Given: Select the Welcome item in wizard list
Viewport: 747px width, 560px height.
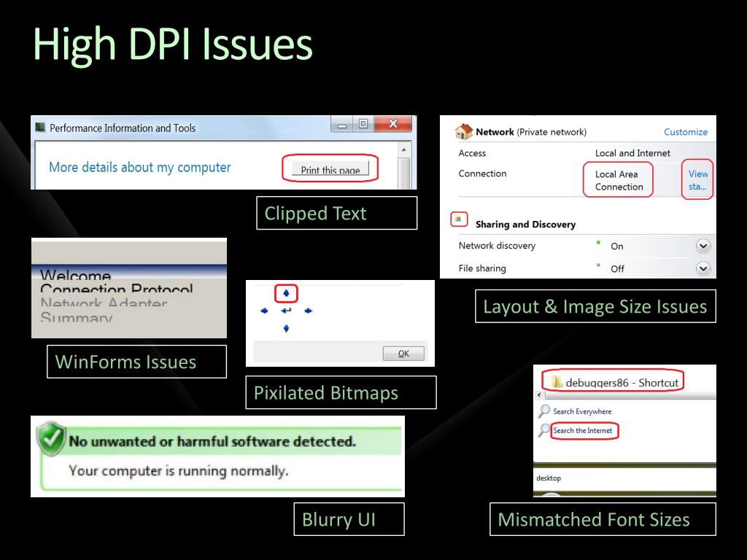Looking at the screenshot, I should click(75, 275).
